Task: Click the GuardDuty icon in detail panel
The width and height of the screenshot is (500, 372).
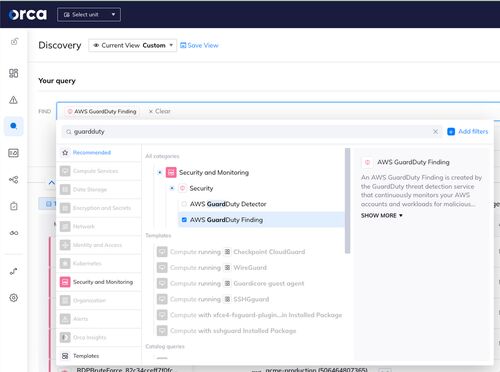Action: tap(367, 162)
